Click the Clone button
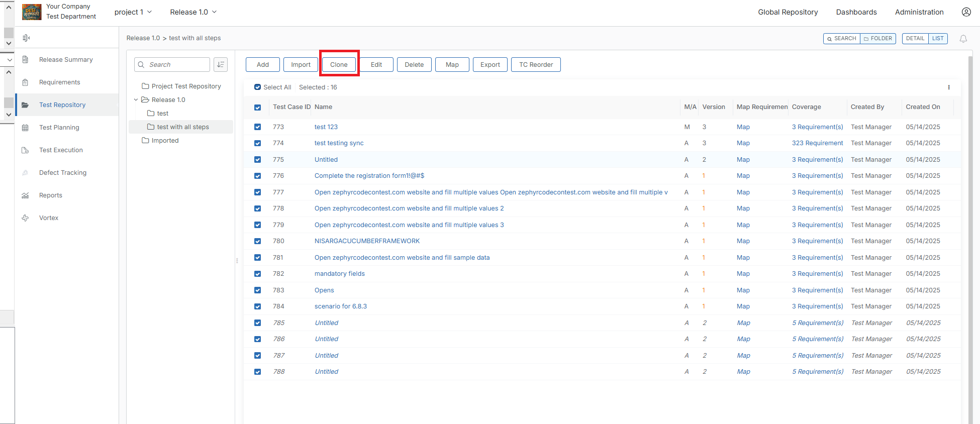 (x=339, y=65)
